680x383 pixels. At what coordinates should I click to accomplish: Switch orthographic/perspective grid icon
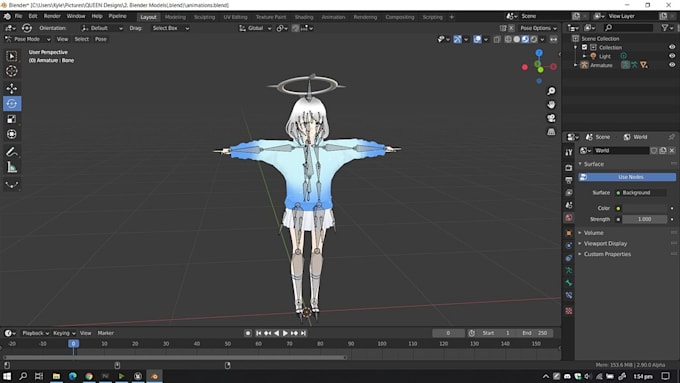click(551, 131)
